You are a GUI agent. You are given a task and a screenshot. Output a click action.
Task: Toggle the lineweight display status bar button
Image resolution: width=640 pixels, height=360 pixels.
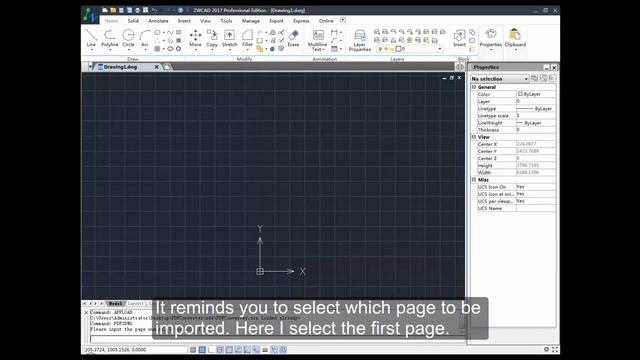coord(265,349)
